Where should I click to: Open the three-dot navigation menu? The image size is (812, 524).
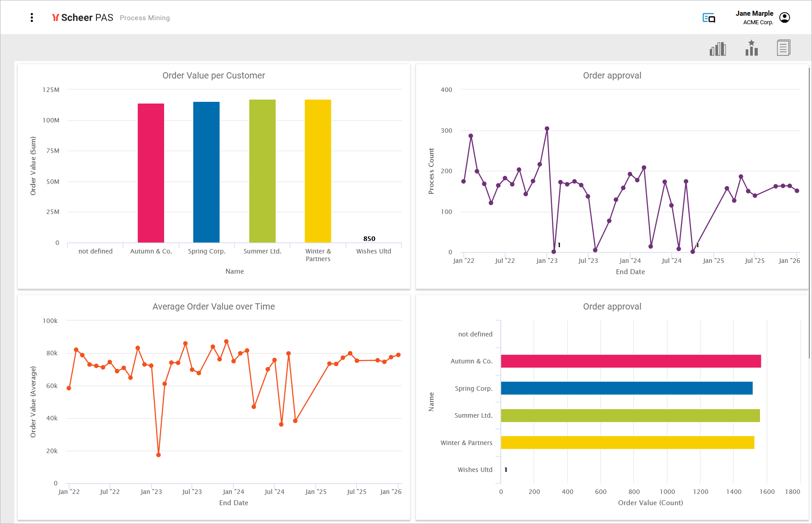pyautogui.click(x=31, y=17)
